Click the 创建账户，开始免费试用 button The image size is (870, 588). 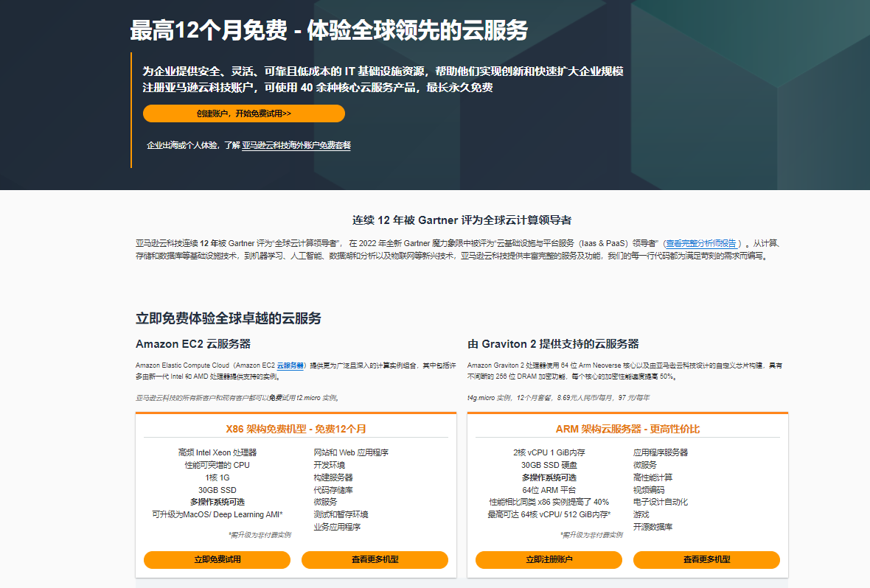(x=243, y=113)
